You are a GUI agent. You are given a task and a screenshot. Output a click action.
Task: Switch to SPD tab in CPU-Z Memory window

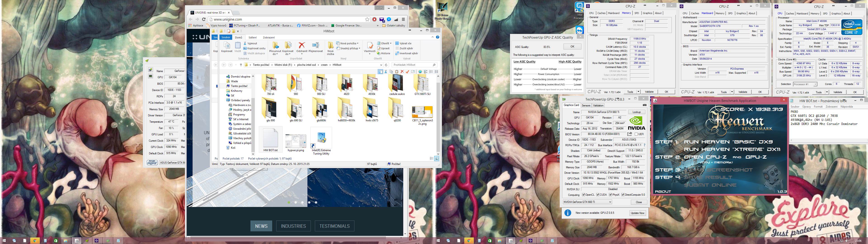point(637,13)
